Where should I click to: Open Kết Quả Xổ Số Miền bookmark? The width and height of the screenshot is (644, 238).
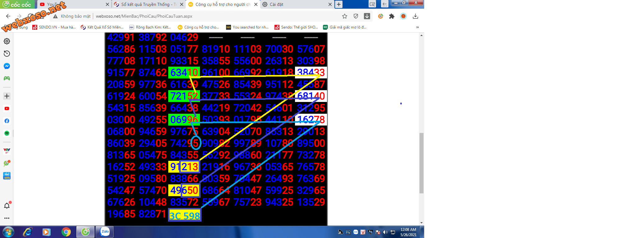pos(102,27)
